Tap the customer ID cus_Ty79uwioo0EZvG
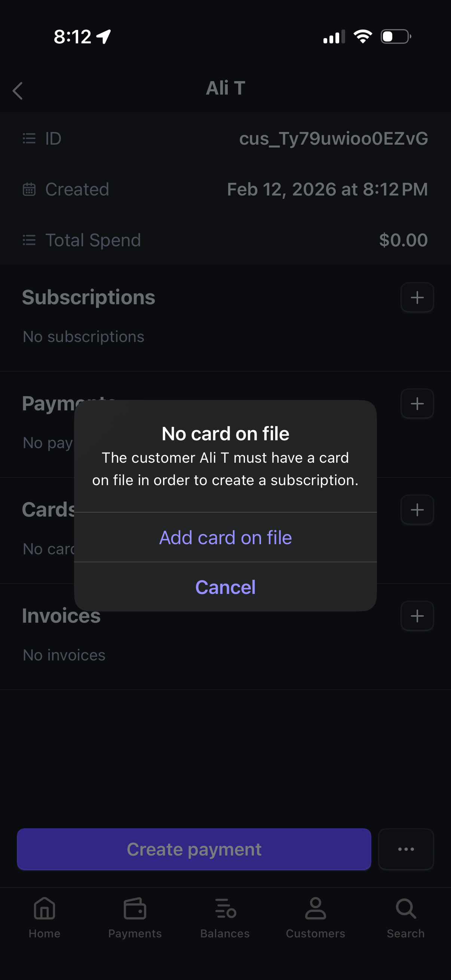 pyautogui.click(x=334, y=138)
